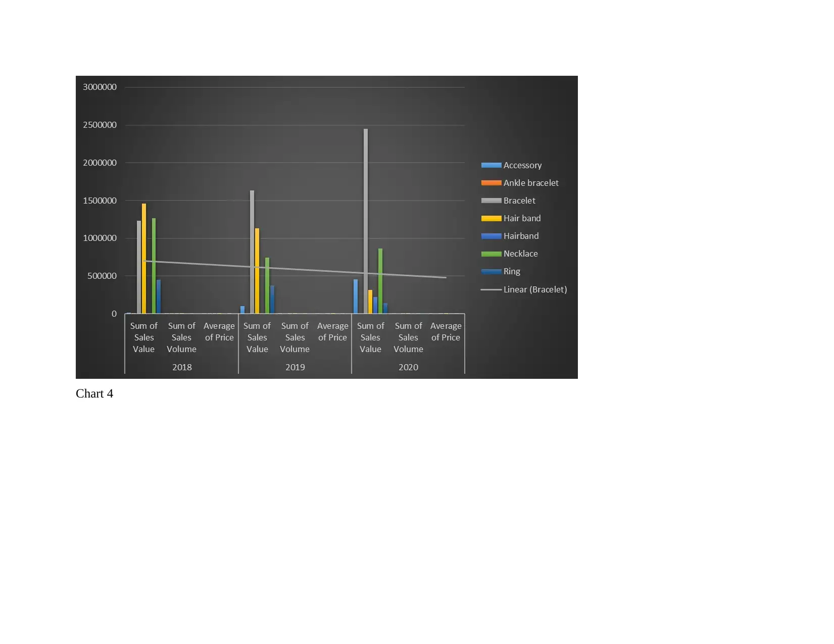Select the 2020 Hair band yellow bar
Screen dimensions: 834x644
[370, 302]
